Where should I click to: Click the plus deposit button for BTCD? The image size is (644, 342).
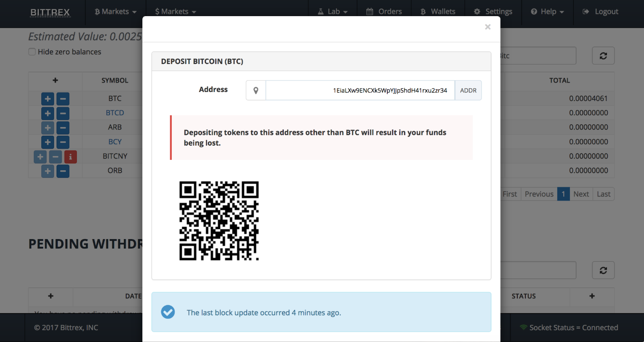[47, 113]
